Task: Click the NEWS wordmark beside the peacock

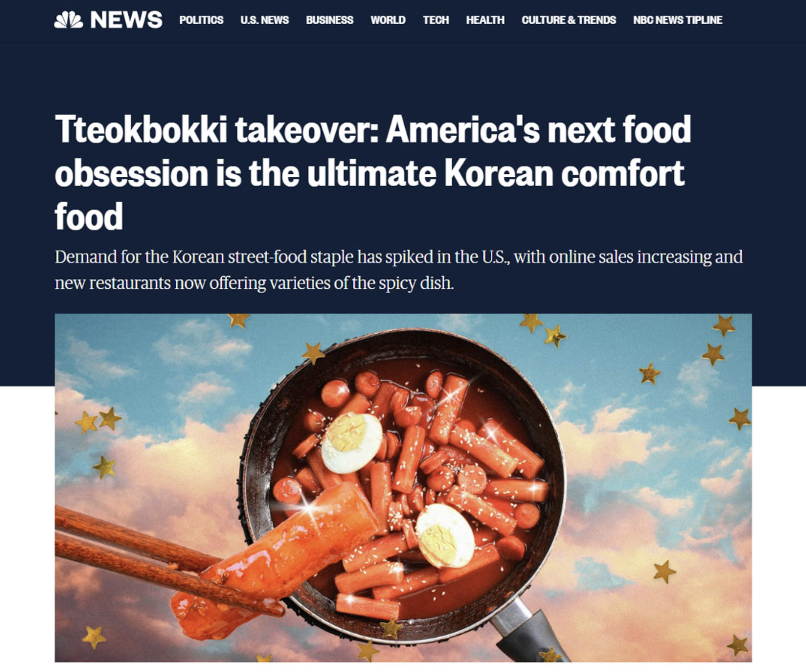Action: 126,19
